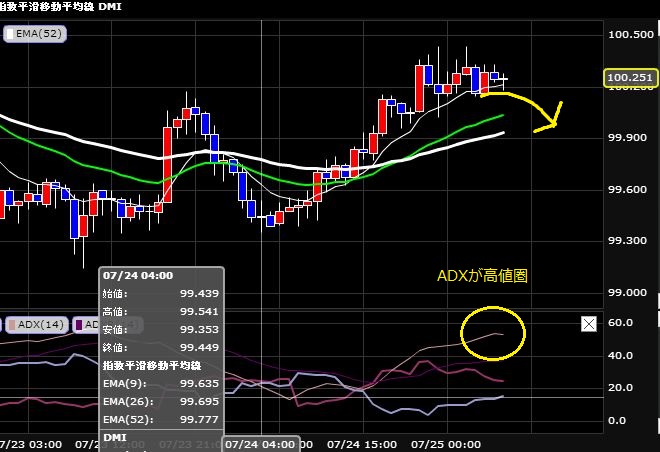Click the 07/24 15:00 time axis label
Image resolution: width=660 pixels, height=452 pixels.
coord(362,444)
